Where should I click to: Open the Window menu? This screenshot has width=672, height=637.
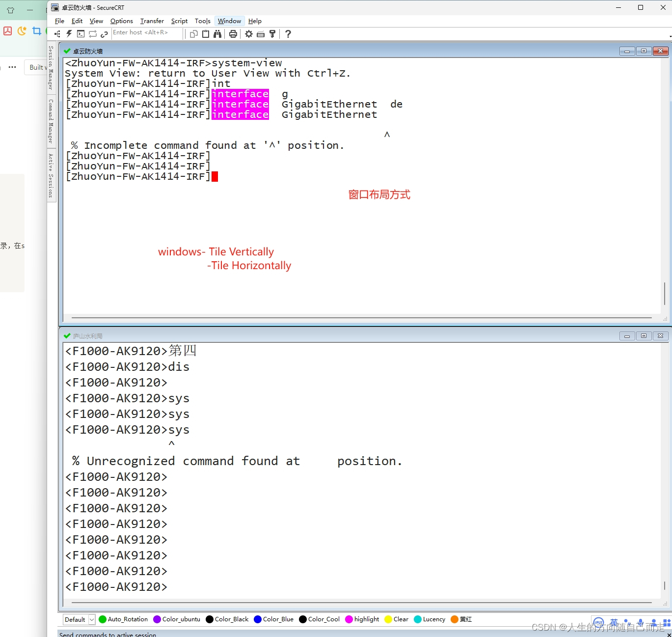tap(229, 21)
